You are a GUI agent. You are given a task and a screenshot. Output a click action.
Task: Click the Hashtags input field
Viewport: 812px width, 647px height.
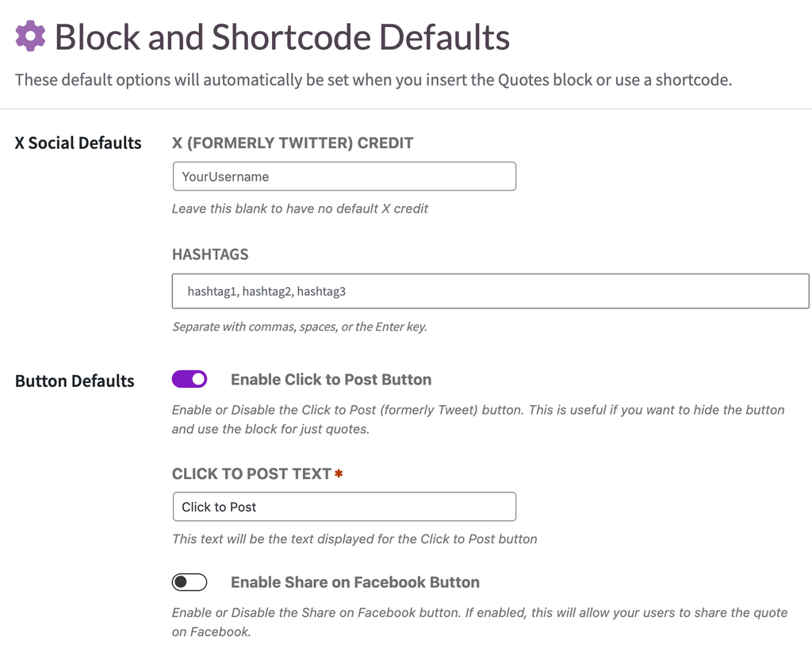[490, 291]
